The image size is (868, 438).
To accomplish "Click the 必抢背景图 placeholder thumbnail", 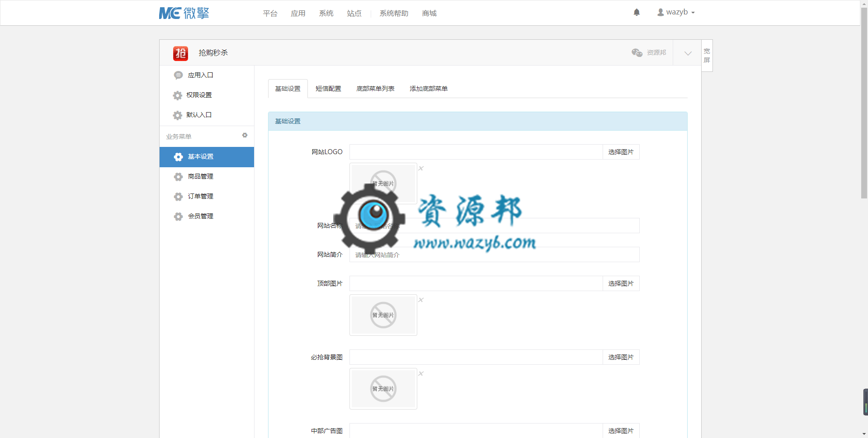I will 383,389.
